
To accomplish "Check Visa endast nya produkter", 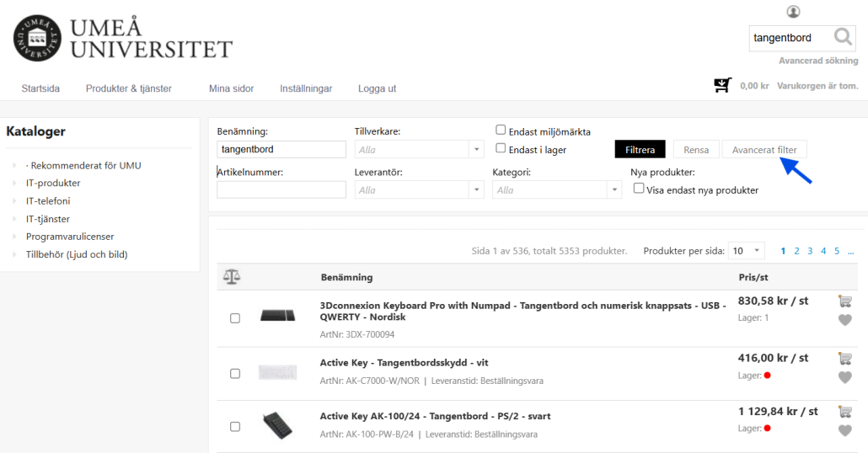I will [x=639, y=189].
